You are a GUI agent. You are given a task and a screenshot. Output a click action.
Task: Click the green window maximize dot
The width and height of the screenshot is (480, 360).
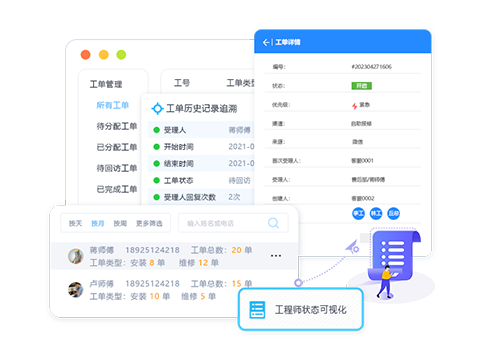click(121, 55)
